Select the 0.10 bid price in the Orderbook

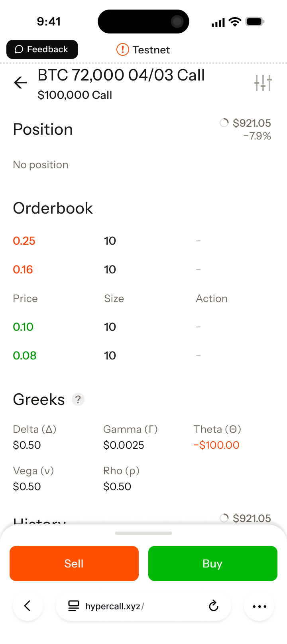click(x=23, y=327)
